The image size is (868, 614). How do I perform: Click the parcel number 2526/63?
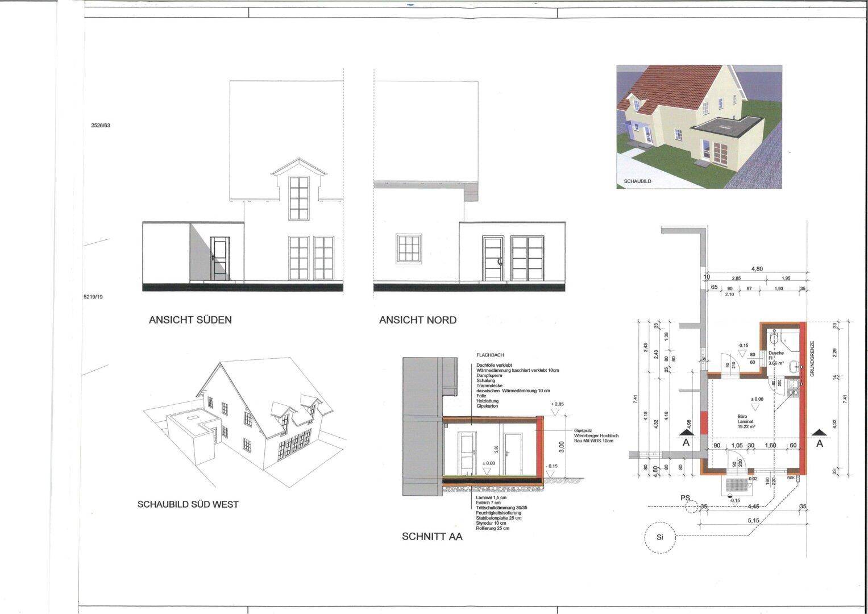click(x=100, y=125)
